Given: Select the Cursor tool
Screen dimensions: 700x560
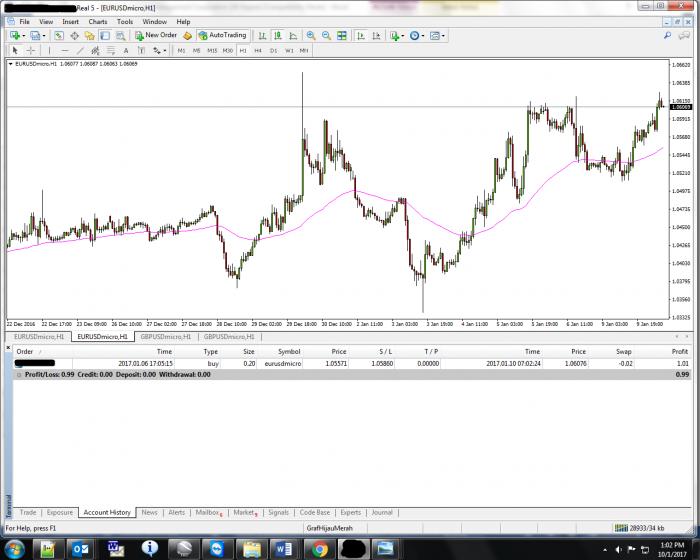Looking at the screenshot, I should click(x=15, y=50).
